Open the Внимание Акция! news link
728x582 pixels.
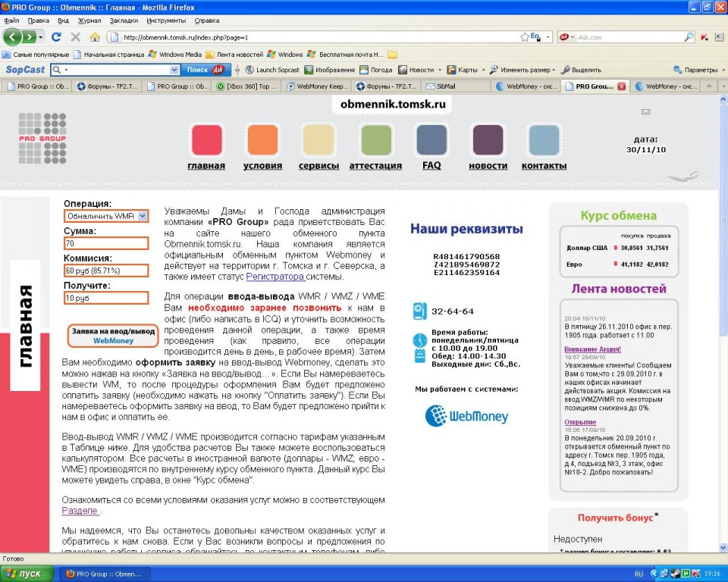pos(592,349)
